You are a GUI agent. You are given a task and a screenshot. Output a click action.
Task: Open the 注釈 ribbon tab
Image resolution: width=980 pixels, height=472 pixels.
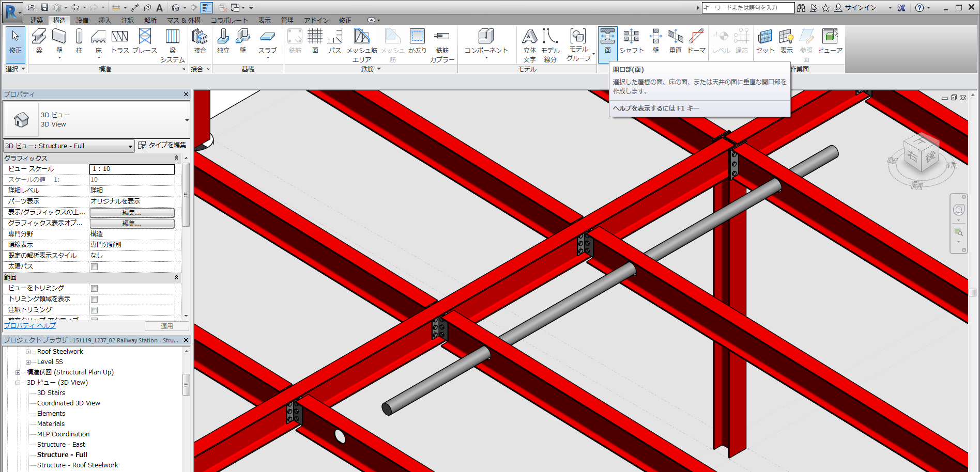128,20
